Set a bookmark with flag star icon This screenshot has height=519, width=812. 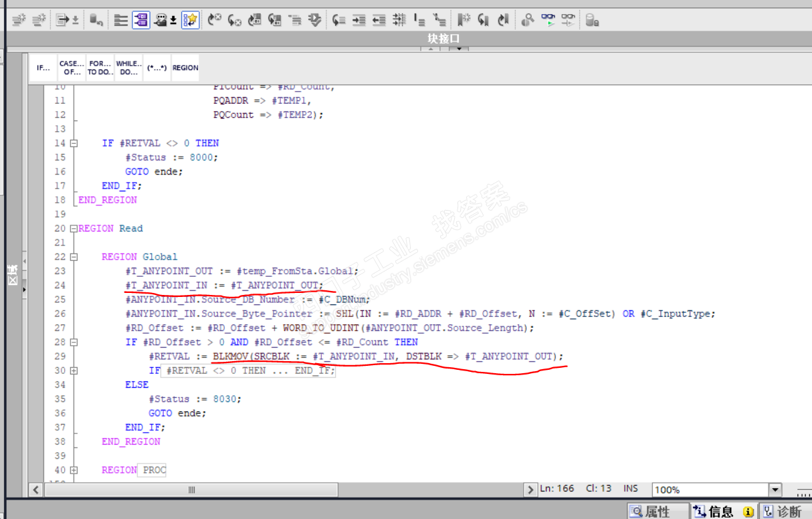464,20
